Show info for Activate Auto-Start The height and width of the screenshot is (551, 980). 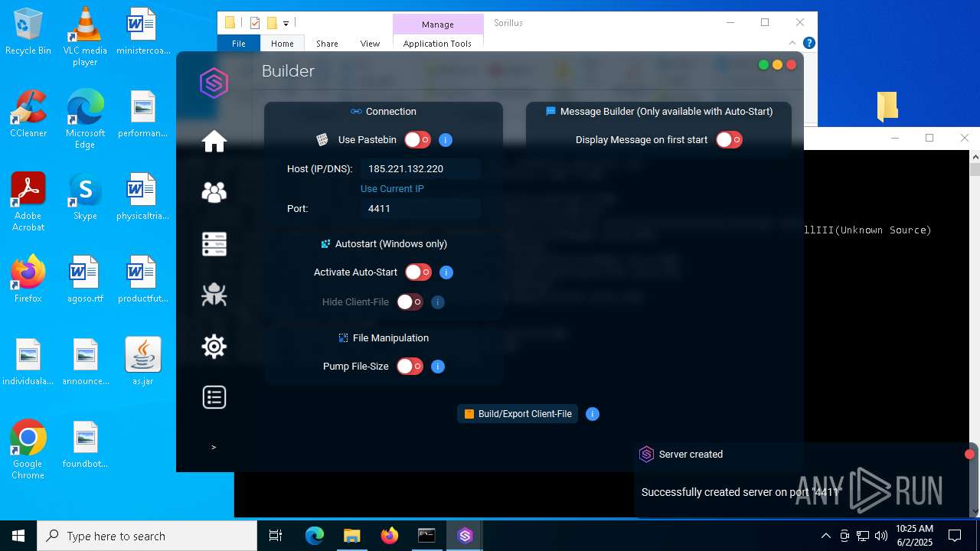pos(446,272)
